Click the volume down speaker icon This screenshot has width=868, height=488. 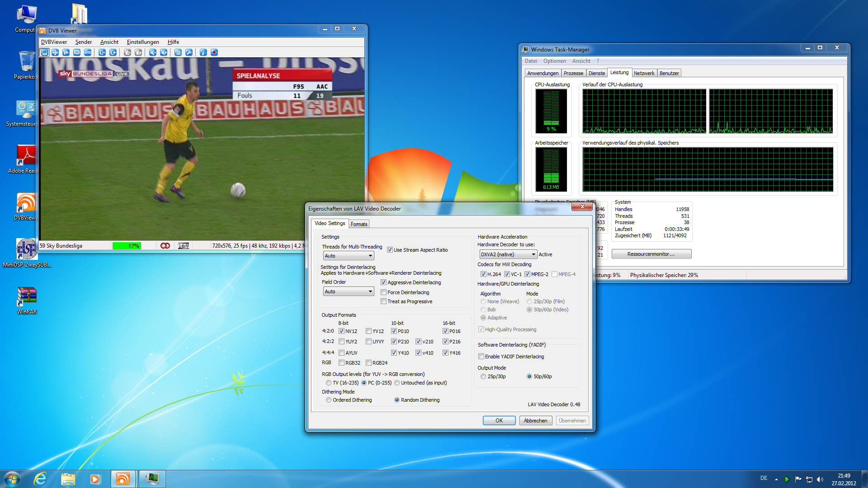point(153,52)
